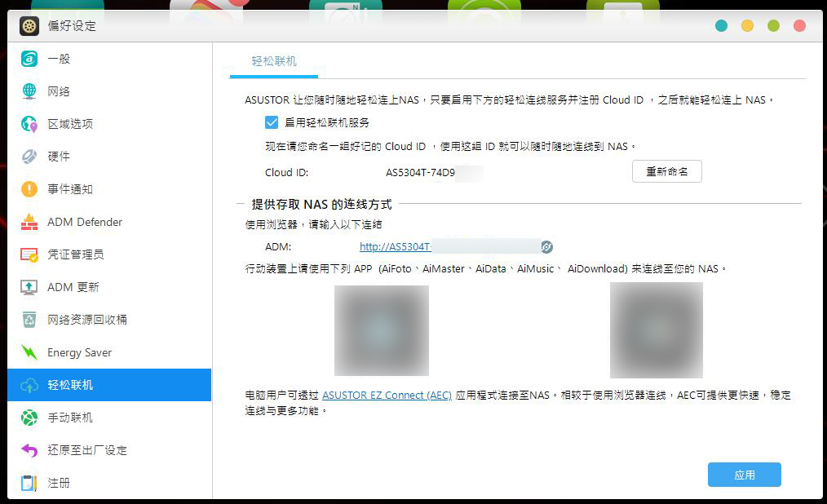The width and height of the screenshot is (827, 504).
Task: Select 凭证管理员 in sidebar
Action: click(x=110, y=254)
